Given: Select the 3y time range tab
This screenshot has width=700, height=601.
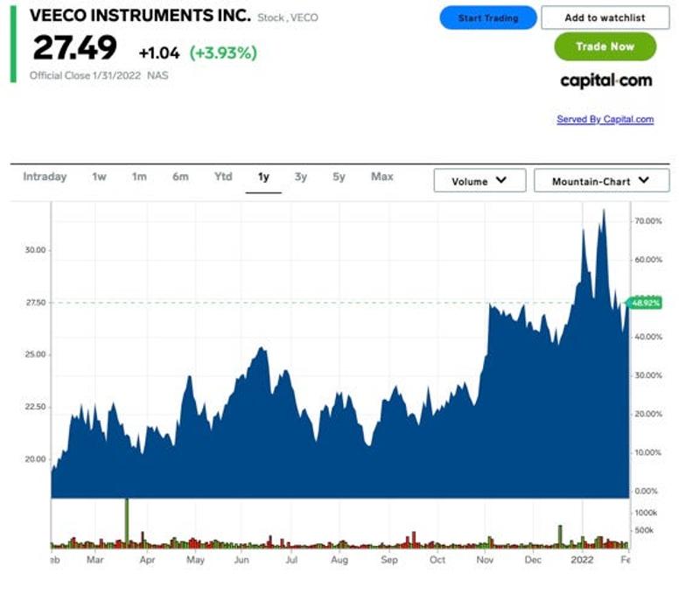Looking at the screenshot, I should click(x=301, y=177).
